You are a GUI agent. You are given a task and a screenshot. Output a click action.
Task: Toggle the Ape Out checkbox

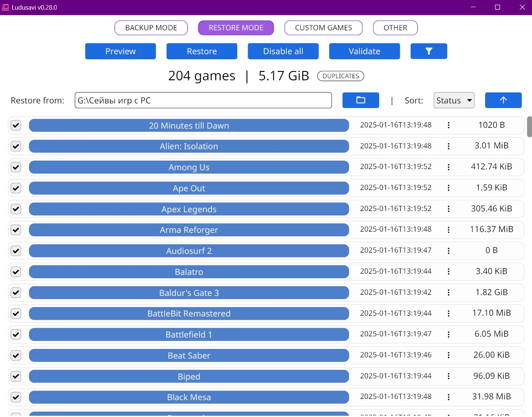pyautogui.click(x=16, y=188)
